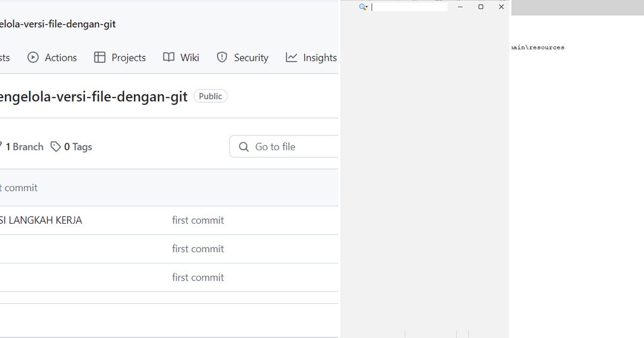
Task: Click the magnifier icon in Go to file
Action: (243, 146)
